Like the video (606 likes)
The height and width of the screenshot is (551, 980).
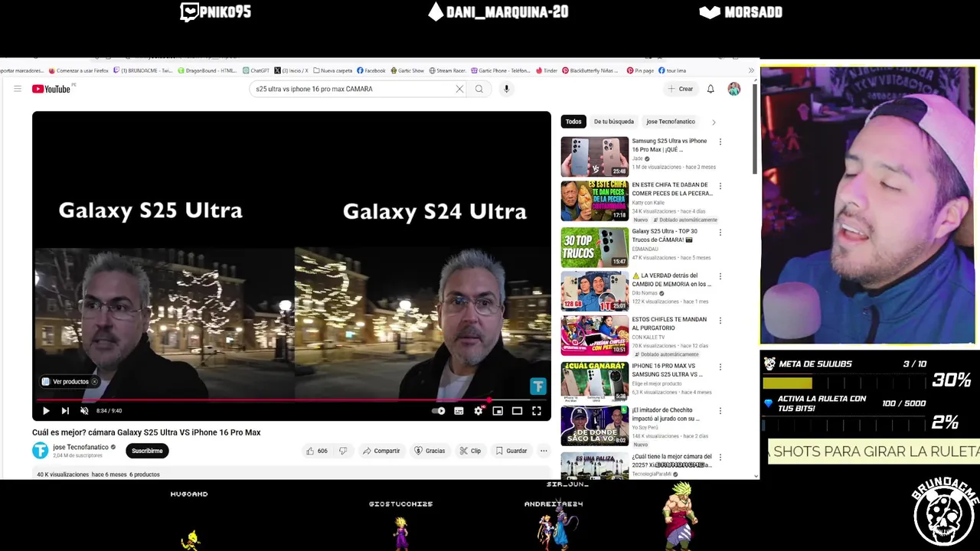(x=317, y=451)
